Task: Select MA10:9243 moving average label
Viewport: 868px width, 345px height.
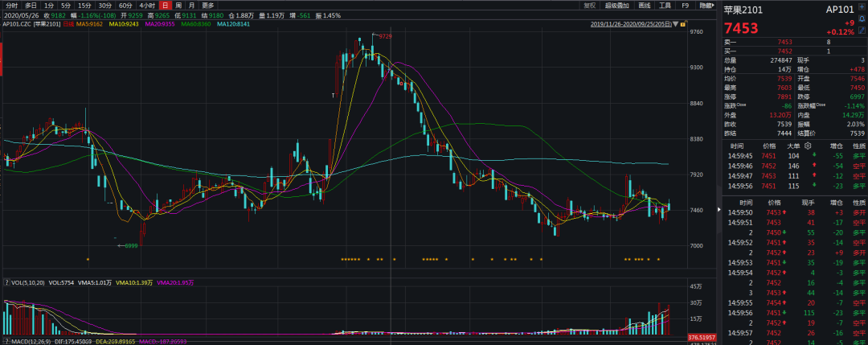Action: pyautogui.click(x=124, y=24)
